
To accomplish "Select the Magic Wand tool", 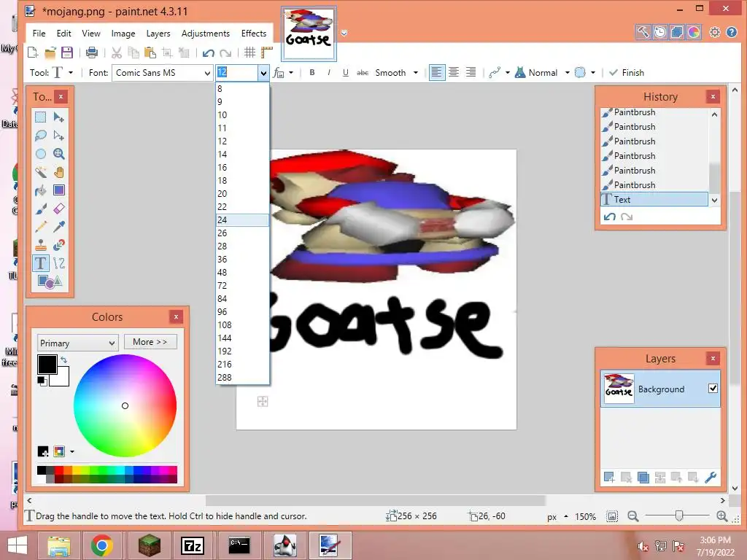I will coord(41,172).
